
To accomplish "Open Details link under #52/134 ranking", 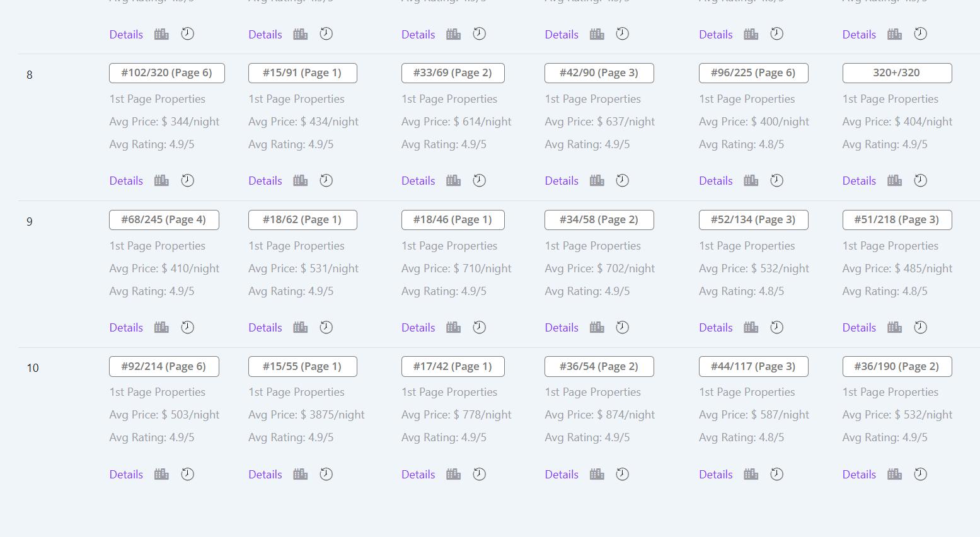I will tap(716, 328).
